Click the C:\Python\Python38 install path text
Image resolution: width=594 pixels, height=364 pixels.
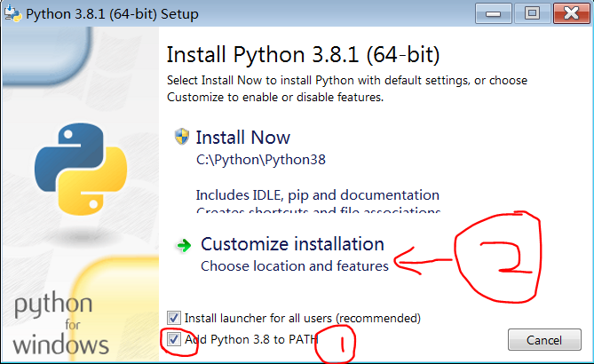pos(261,160)
